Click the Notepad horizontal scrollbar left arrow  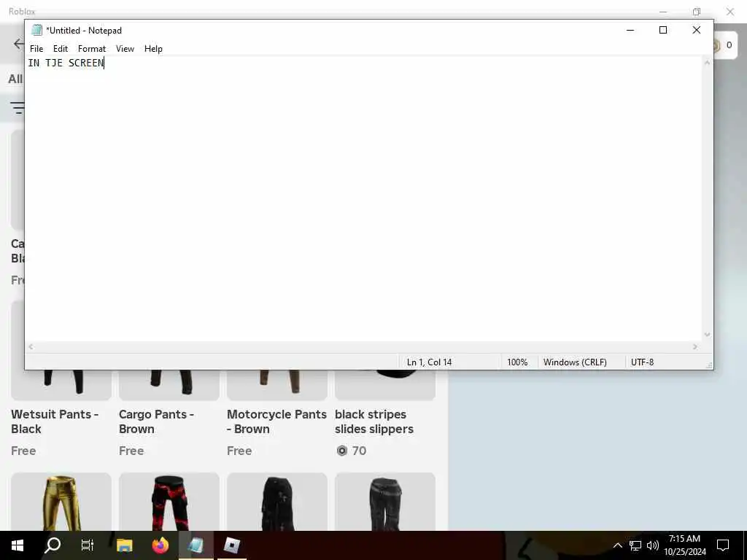31,347
